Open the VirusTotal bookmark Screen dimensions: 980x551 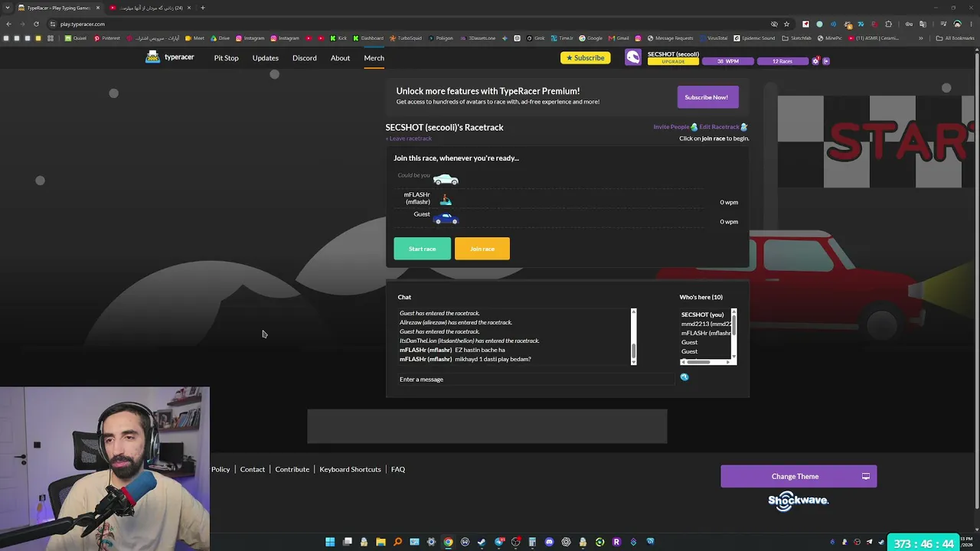point(713,38)
